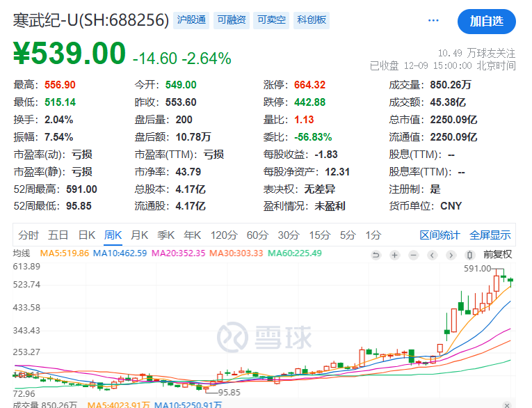Click the 均线 label

(22, 253)
